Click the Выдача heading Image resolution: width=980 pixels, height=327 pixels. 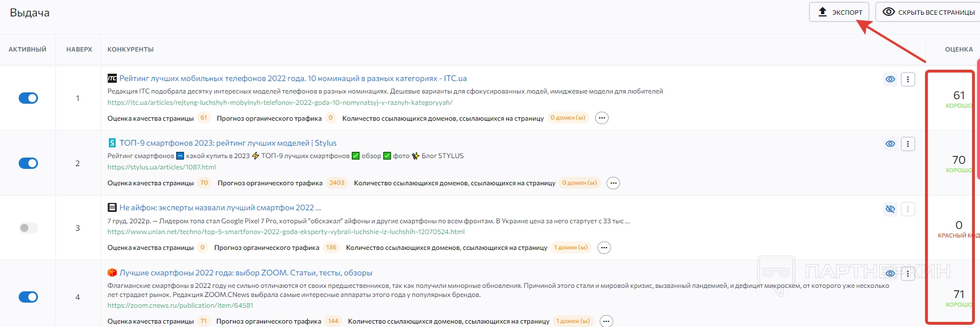click(29, 12)
